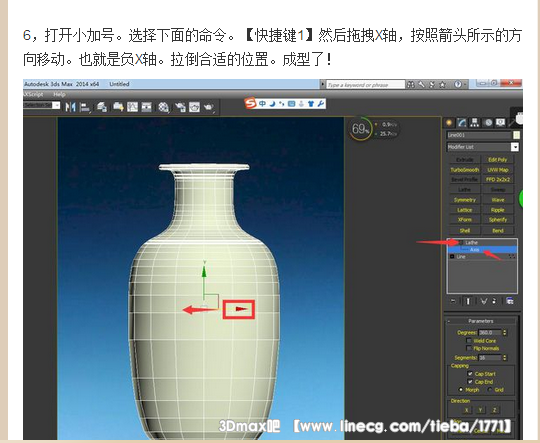Click the keyword search field in title bar
The height and width of the screenshot is (443, 540).
365,84
